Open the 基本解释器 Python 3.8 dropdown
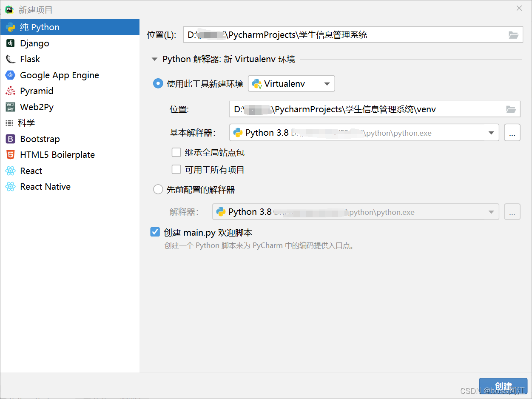Screen dimensions: 532x399 click(x=364, y=133)
